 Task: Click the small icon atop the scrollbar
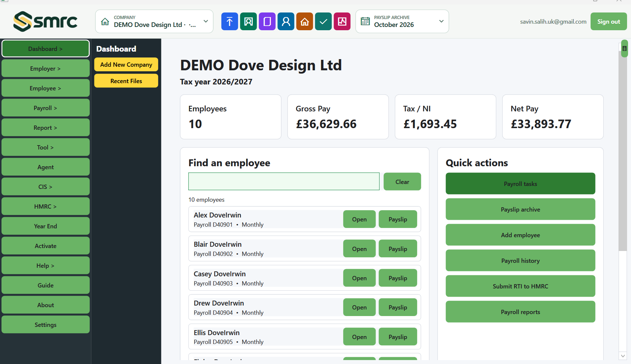624,49
